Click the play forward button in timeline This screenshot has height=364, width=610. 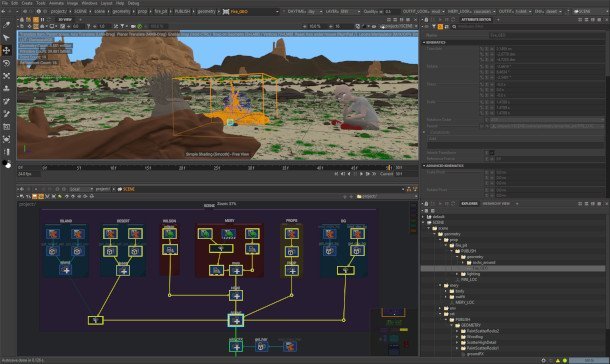[x=361, y=174]
